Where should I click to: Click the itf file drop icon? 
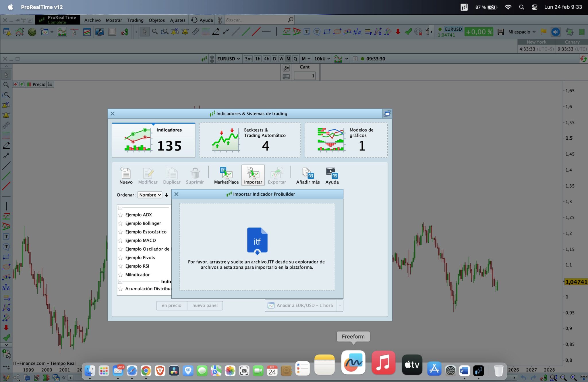[x=257, y=241]
